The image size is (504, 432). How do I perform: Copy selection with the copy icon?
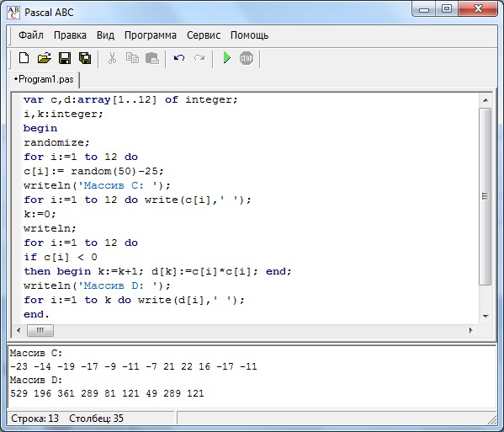coord(132,58)
